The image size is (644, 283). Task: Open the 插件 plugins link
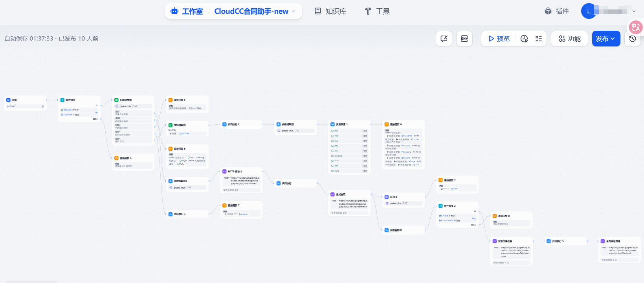click(x=557, y=11)
